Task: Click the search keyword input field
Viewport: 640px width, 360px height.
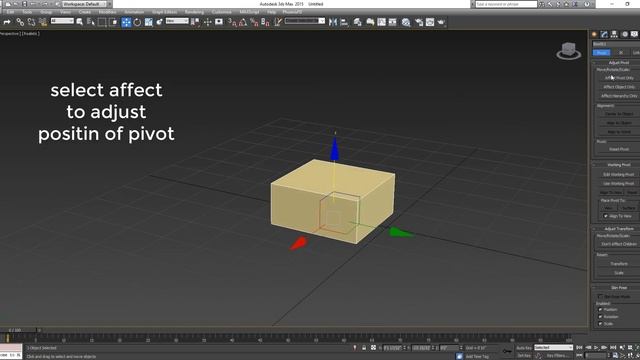Action: point(506,4)
